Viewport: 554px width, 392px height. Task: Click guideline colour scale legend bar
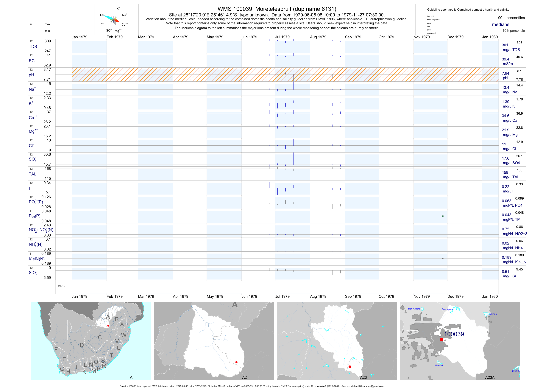(x=425, y=25)
